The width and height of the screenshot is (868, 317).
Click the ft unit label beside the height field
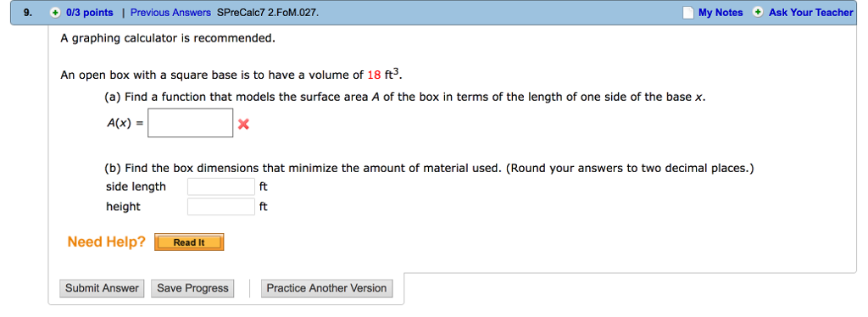click(264, 207)
